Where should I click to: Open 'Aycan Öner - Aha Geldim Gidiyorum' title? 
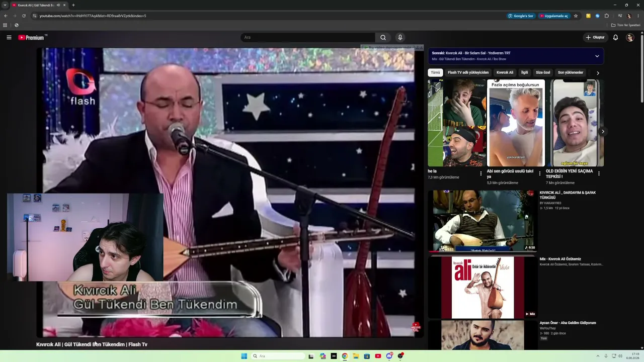pos(568,323)
